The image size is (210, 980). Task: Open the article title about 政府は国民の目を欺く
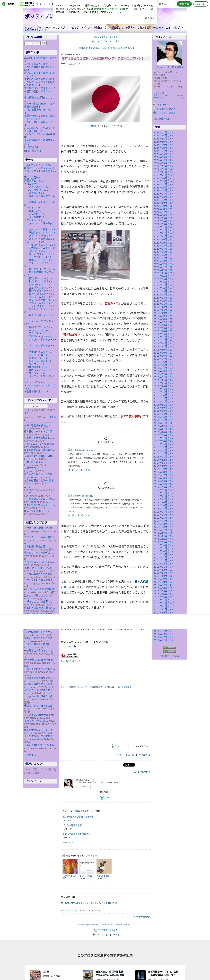103,59
